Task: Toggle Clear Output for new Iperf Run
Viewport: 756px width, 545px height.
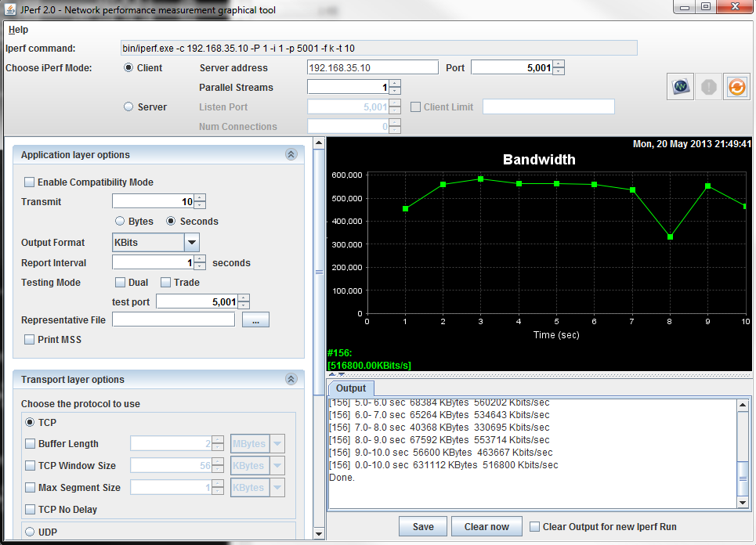Action: click(535, 527)
